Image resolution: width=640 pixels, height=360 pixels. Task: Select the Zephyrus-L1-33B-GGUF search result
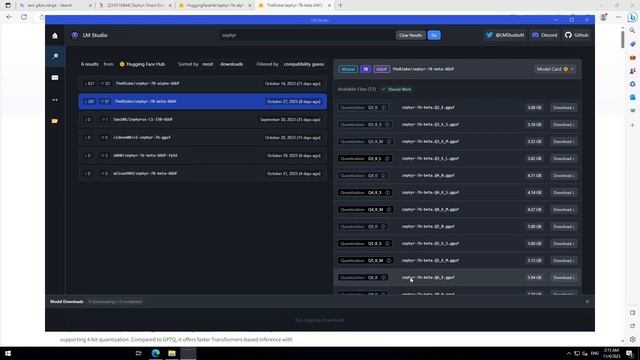203,120
